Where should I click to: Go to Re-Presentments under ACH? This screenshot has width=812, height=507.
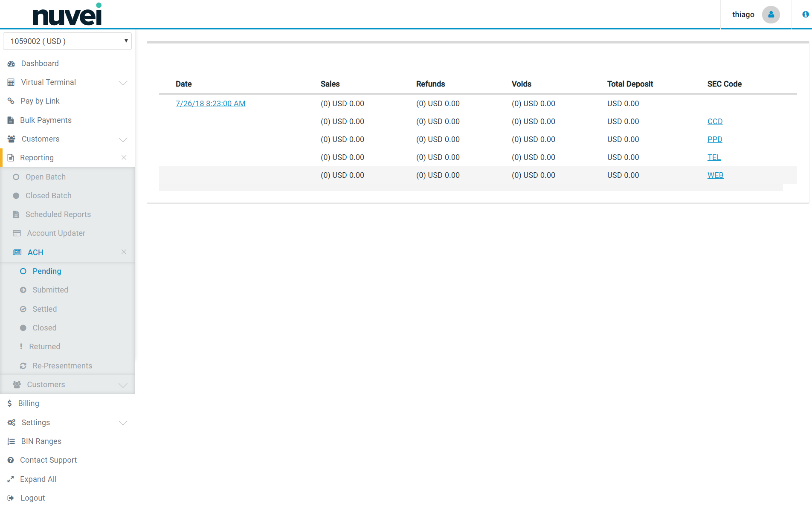pyautogui.click(x=62, y=366)
